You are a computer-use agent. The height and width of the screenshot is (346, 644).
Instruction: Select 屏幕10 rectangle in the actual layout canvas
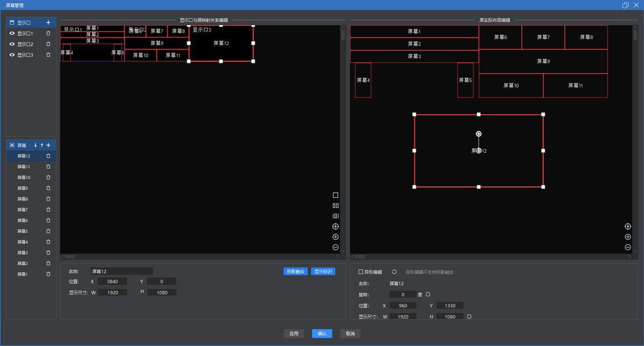pos(511,85)
